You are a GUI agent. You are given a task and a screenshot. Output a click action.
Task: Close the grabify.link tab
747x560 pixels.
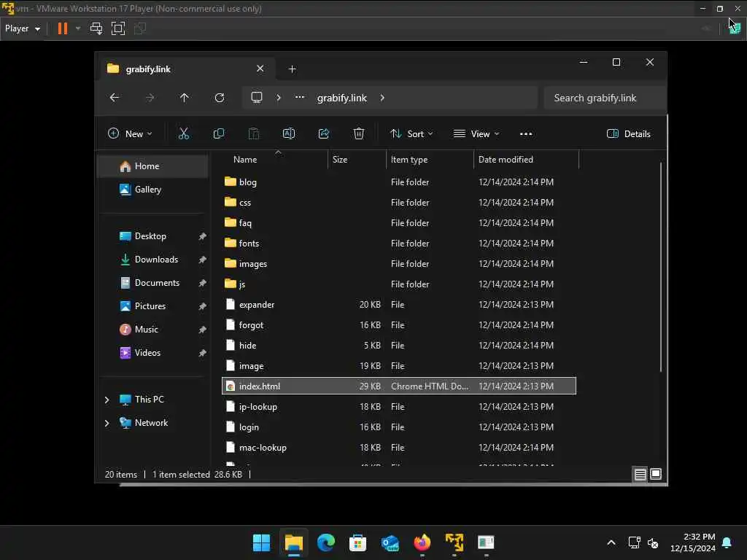pyautogui.click(x=260, y=69)
